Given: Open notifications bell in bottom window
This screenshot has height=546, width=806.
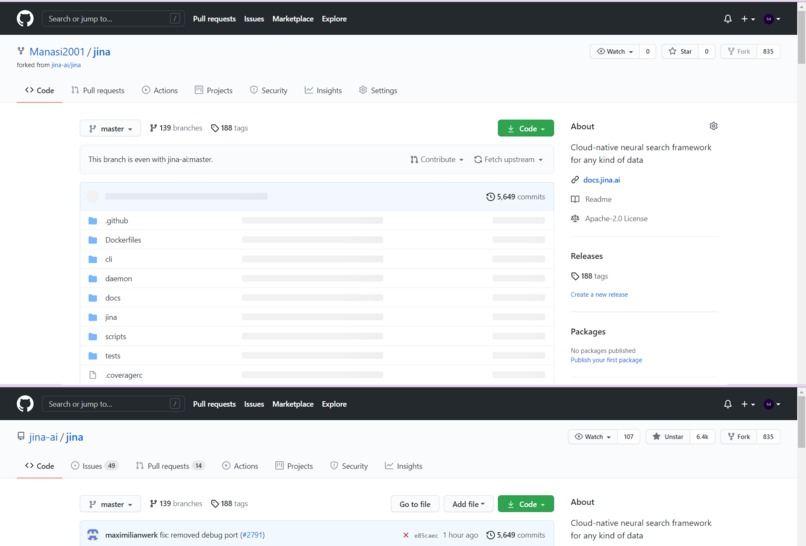Looking at the screenshot, I should [x=727, y=404].
